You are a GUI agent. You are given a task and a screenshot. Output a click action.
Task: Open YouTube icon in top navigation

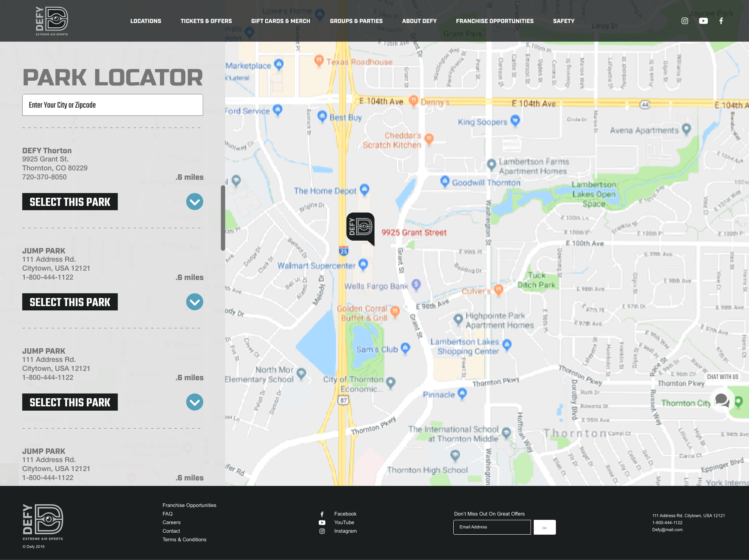point(703,21)
